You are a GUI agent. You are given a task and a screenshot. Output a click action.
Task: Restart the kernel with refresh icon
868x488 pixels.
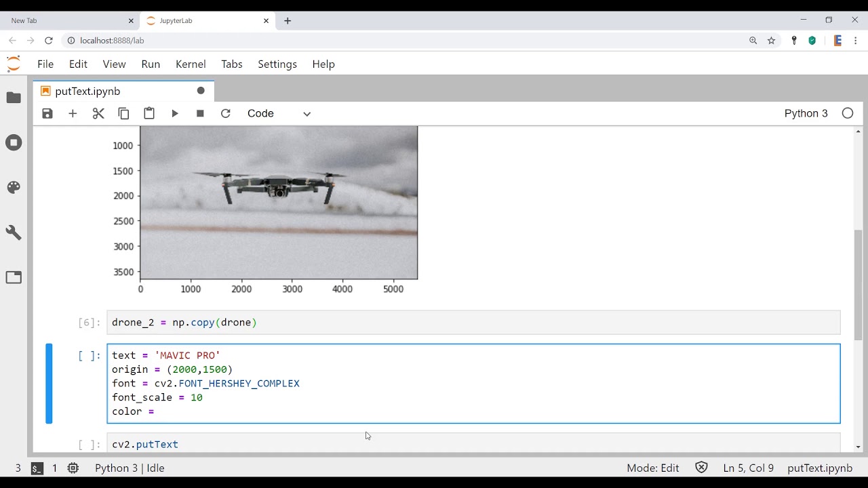226,113
